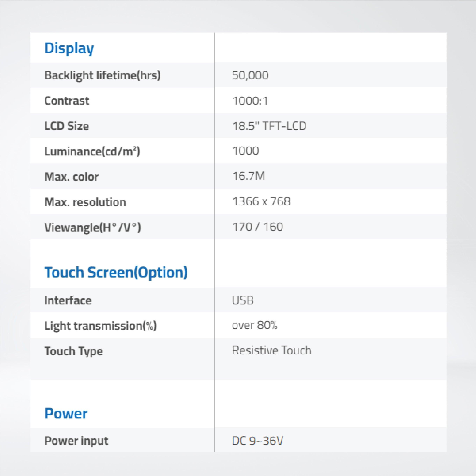Click the Resistive Touch value
This screenshot has height=476, width=476.
pos(272,350)
